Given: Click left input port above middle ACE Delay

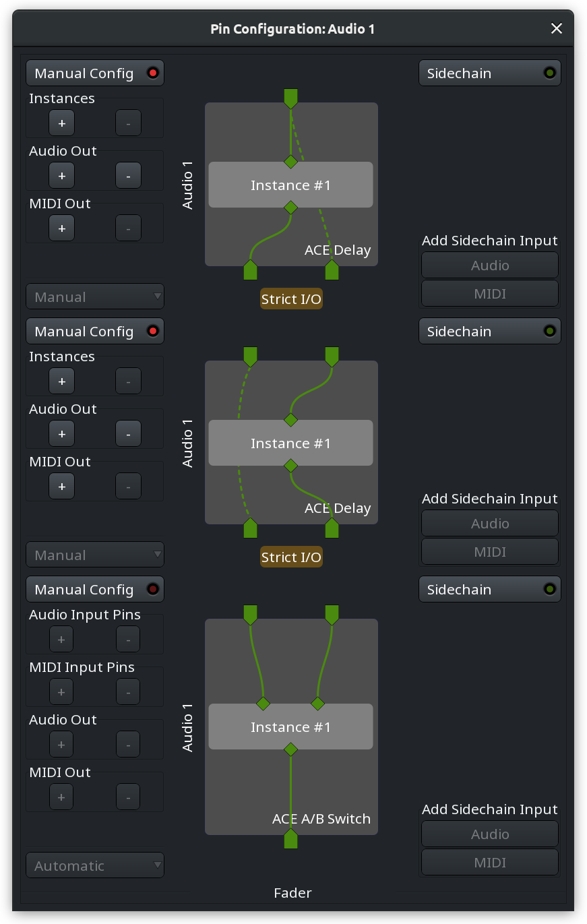Looking at the screenshot, I should pyautogui.click(x=250, y=357).
